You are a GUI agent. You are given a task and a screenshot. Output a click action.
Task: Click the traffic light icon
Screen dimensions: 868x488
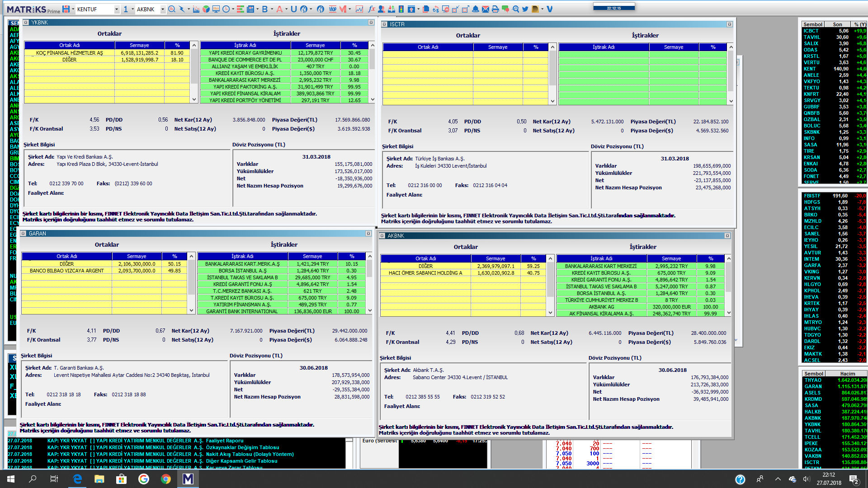pyautogui.click(x=401, y=9)
